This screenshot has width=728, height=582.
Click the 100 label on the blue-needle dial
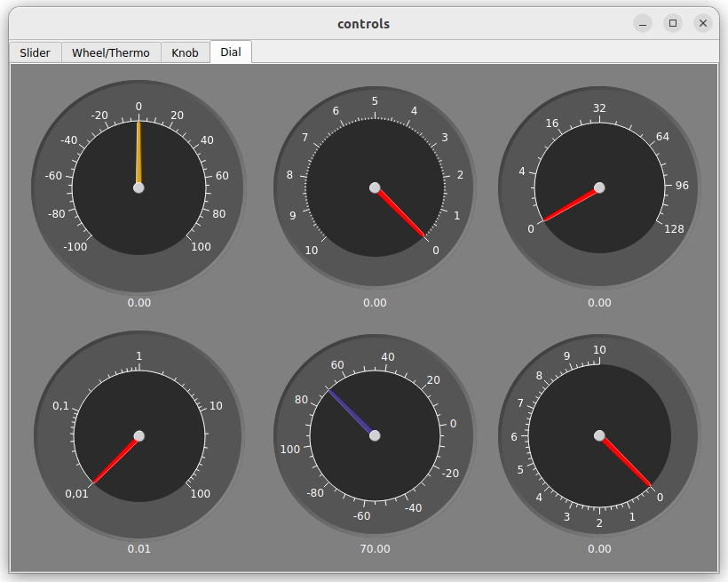pos(290,449)
